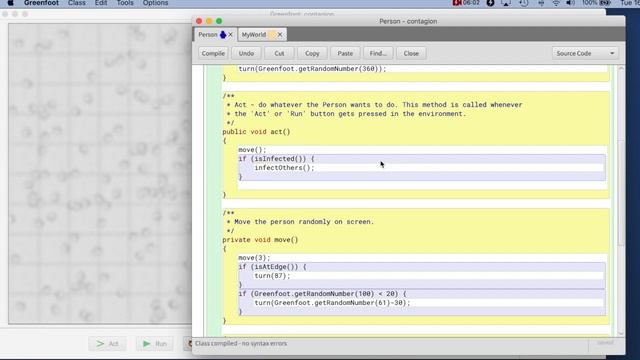Viewport: 640px width, 360px height.
Task: Click the 'infectOthers();' line
Action: point(284,168)
